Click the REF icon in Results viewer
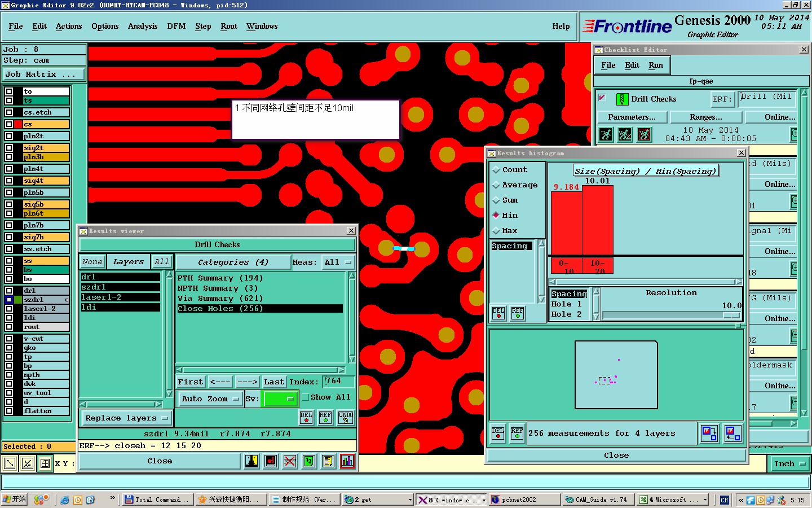812x508 pixels. pos(325,418)
